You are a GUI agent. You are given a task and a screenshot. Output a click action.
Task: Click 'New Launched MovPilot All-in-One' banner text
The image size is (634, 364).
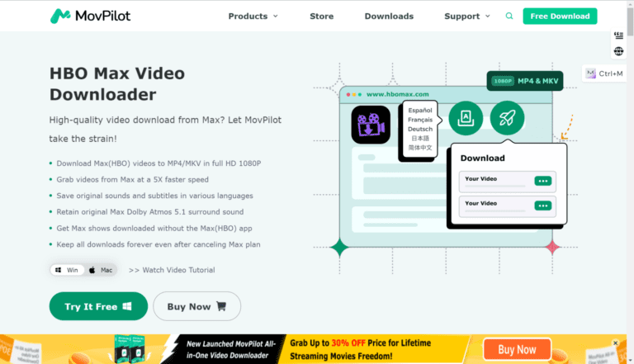coord(231,349)
